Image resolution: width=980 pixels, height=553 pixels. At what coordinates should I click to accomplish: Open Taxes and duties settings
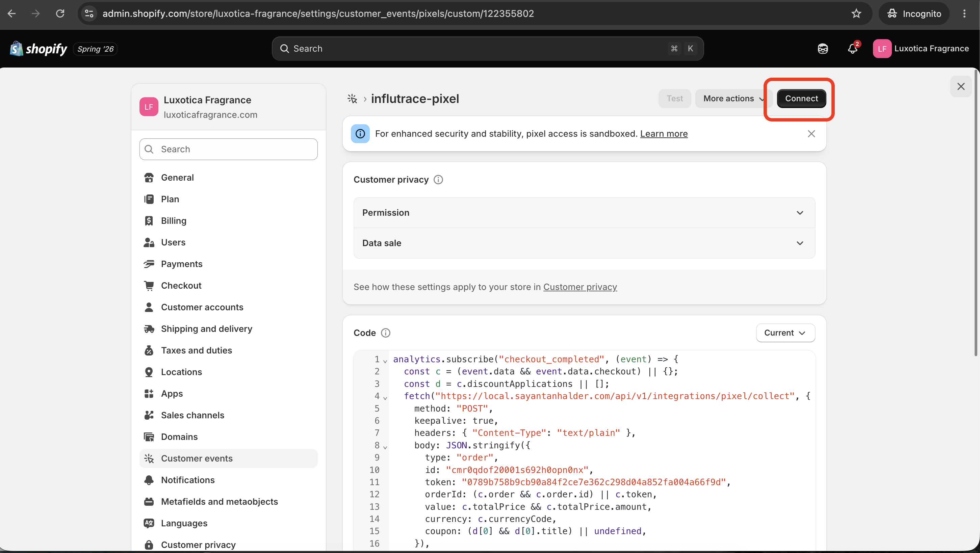point(228,350)
